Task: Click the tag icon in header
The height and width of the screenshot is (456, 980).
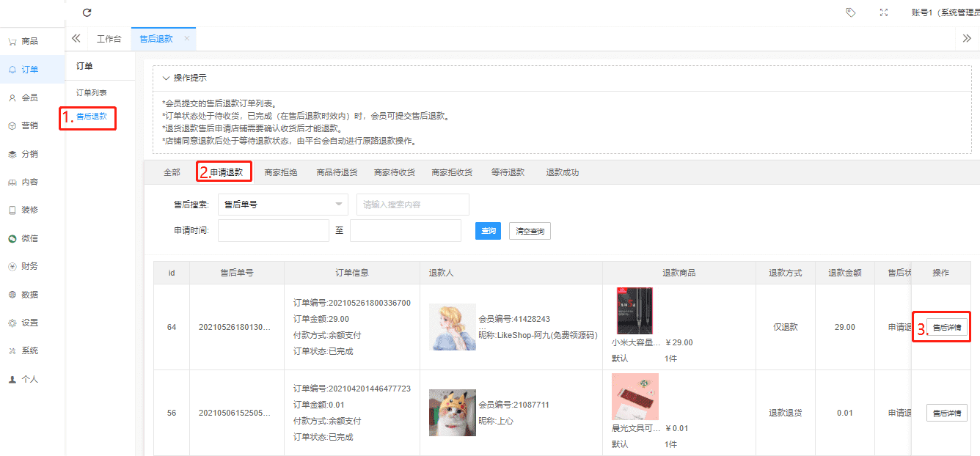Action: coord(851,12)
